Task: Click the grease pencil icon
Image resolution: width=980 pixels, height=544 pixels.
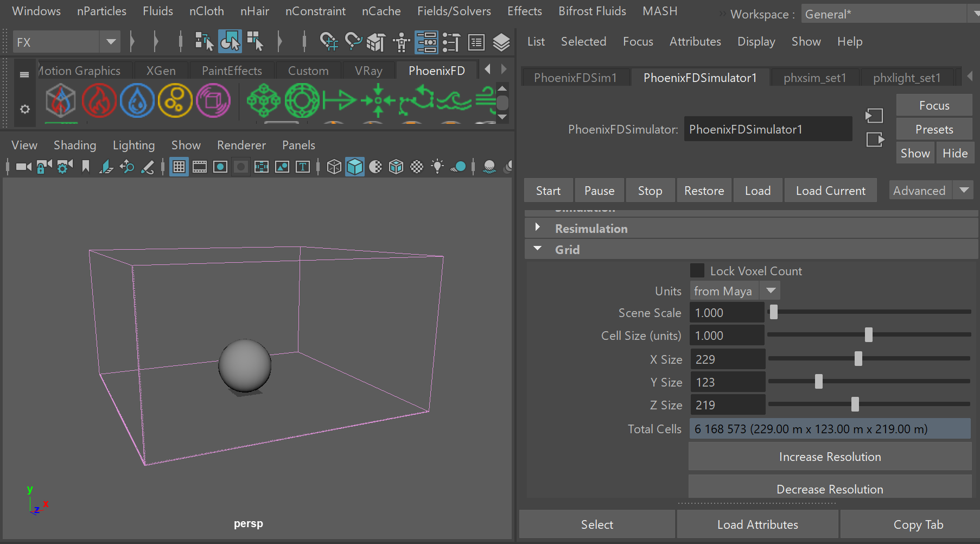Action: [x=148, y=167]
